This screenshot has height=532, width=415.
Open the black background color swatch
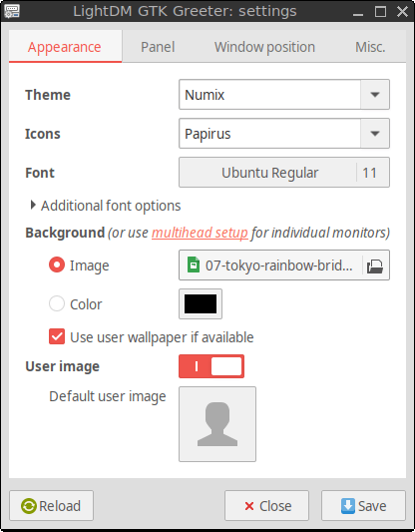tap(201, 304)
